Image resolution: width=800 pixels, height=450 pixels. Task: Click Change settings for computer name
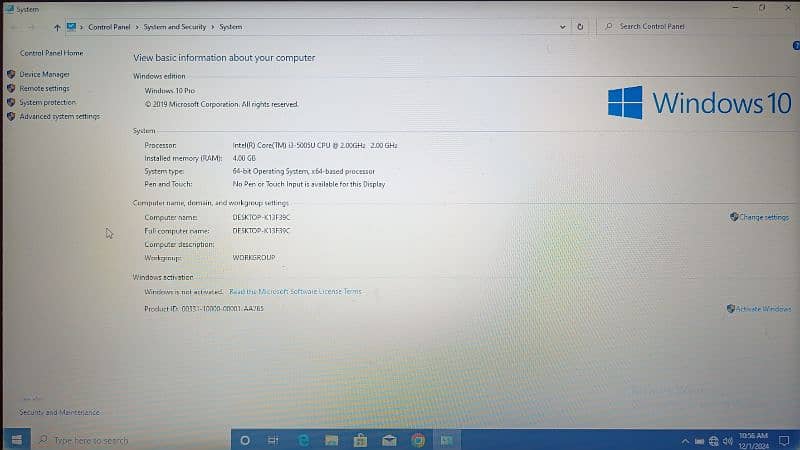click(764, 217)
